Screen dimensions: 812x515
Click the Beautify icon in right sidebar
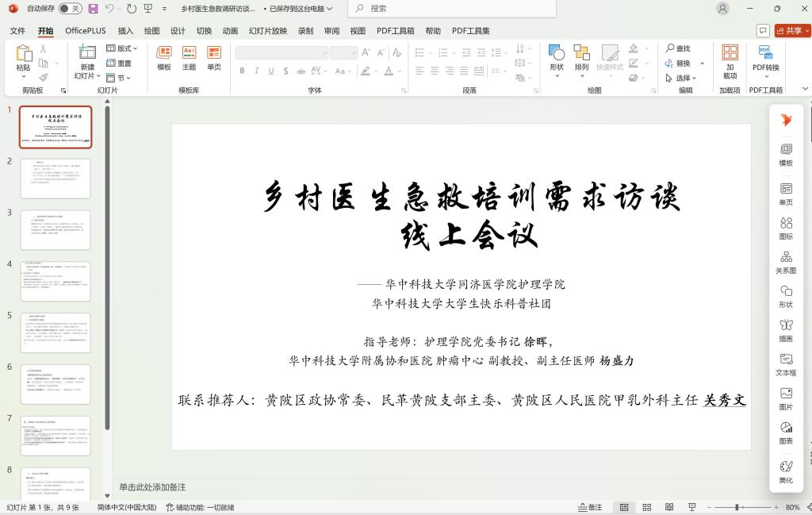pyautogui.click(x=786, y=471)
